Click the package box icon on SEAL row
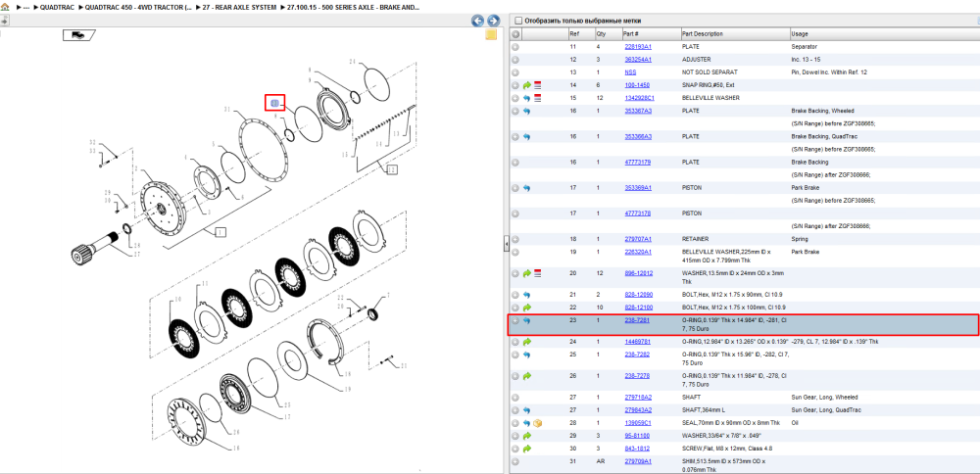The height and width of the screenshot is (474, 980). coord(537,423)
